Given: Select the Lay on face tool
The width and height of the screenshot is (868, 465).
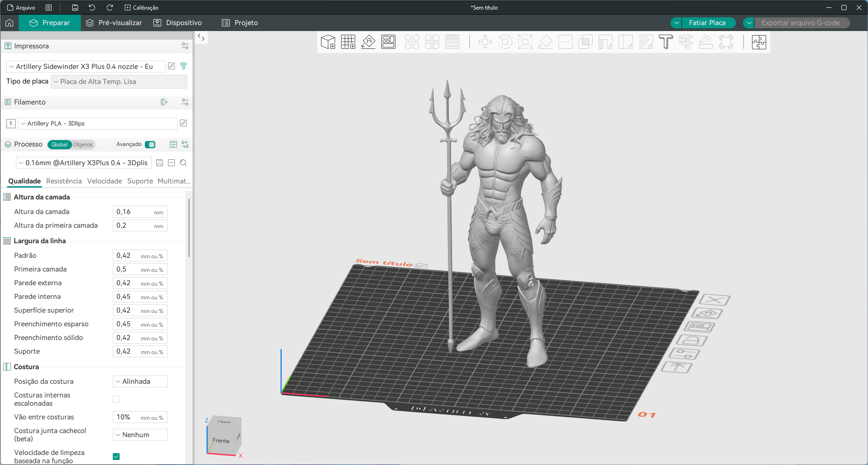Looking at the screenshot, I should (545, 42).
